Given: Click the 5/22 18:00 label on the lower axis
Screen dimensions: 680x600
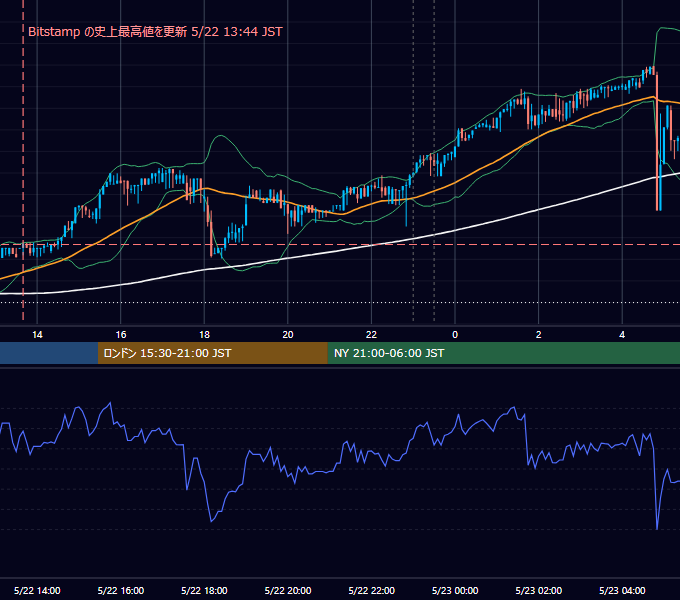Looking at the screenshot, I should pos(204,590).
